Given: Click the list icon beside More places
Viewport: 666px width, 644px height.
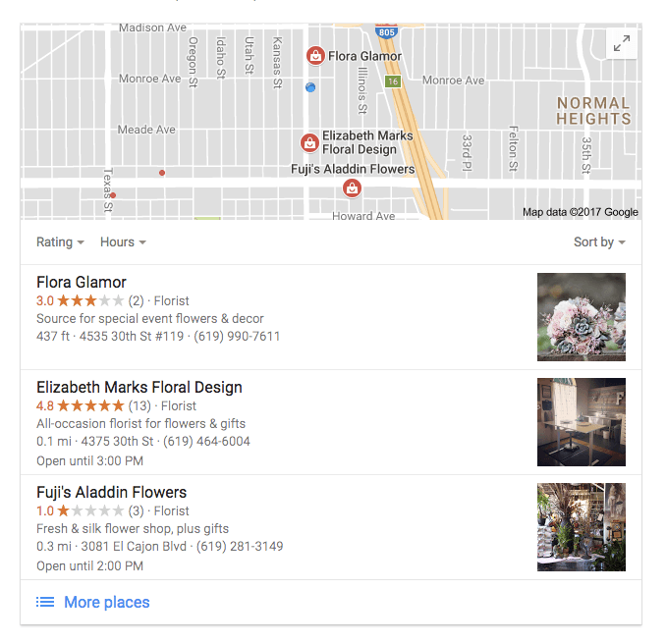Looking at the screenshot, I should (45, 602).
